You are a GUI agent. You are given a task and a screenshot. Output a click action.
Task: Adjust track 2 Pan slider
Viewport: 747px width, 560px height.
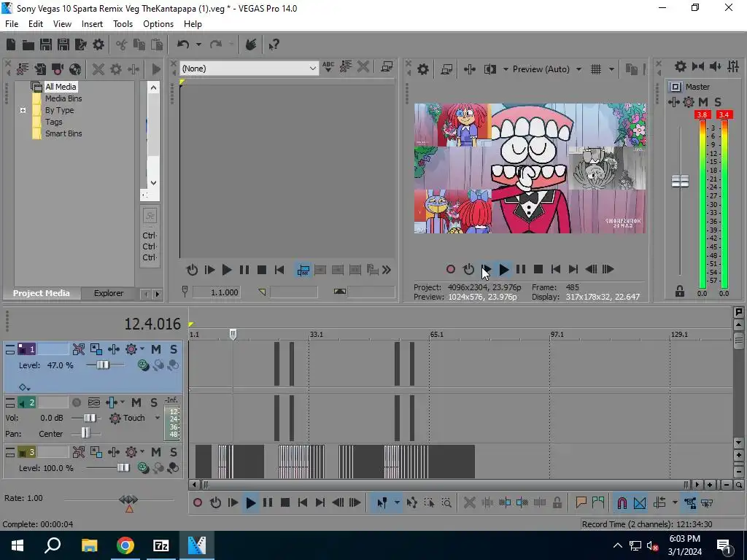coord(85,433)
